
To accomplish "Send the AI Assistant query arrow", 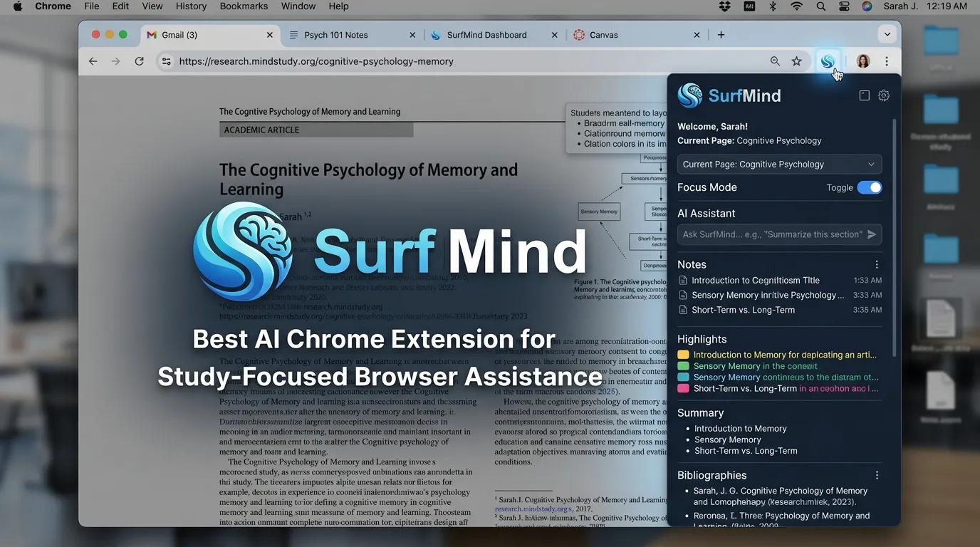I will tap(872, 234).
